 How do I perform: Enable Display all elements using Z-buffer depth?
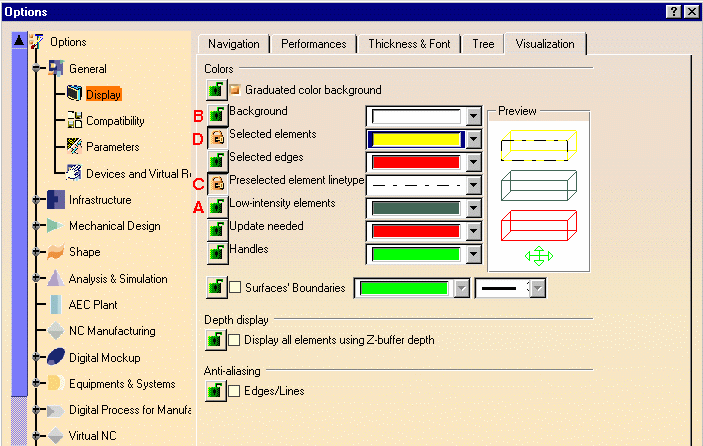pos(235,341)
